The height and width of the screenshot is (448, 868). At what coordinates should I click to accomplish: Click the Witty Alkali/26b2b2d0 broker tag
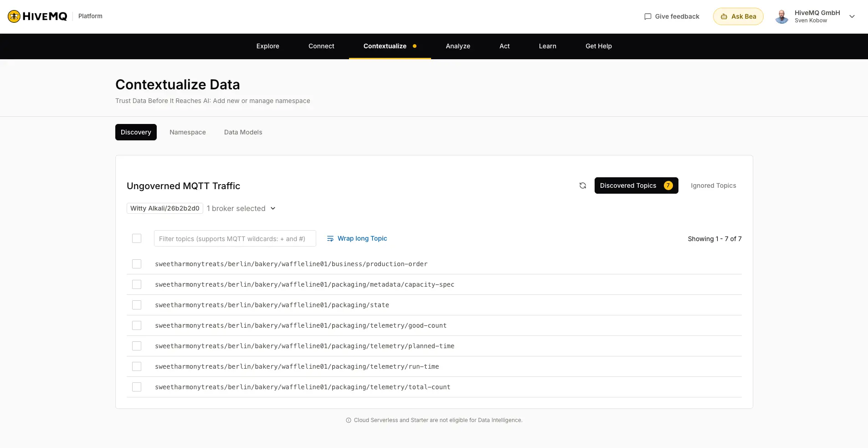click(x=165, y=208)
